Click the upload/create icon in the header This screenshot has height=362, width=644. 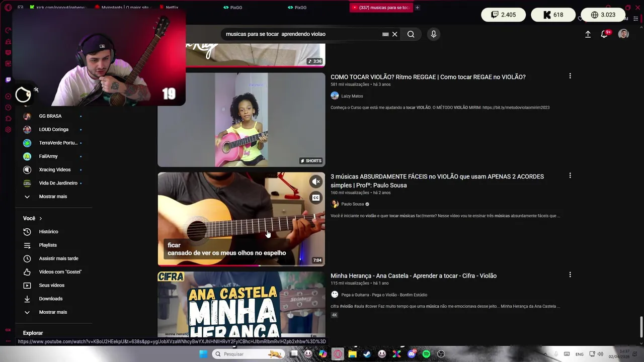(x=588, y=34)
